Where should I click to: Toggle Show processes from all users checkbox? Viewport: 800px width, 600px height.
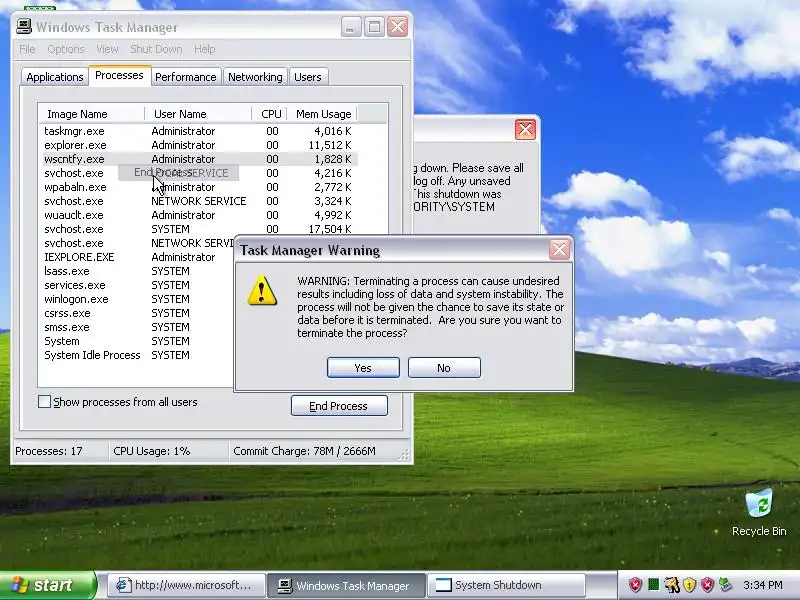44,402
